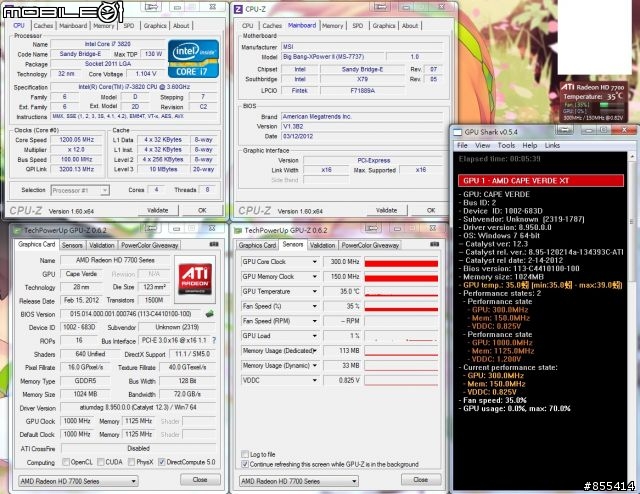This screenshot has width=640, height=494.
Task: Open the Processor #1 selection dropdown
Action: click(80, 190)
